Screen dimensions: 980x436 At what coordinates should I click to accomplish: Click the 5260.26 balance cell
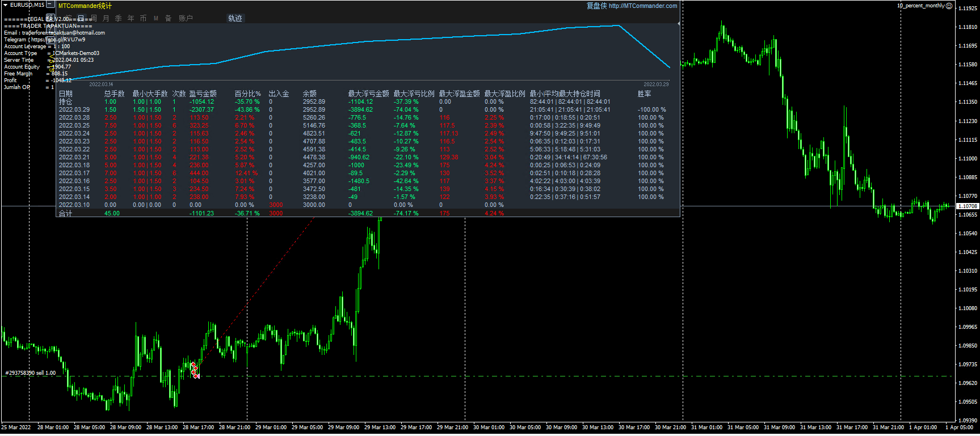(x=314, y=117)
